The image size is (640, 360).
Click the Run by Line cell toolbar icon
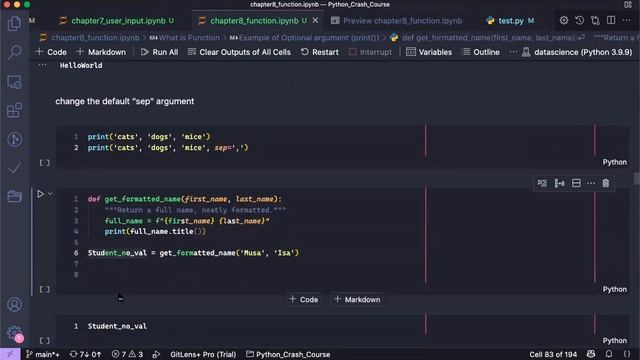542,183
